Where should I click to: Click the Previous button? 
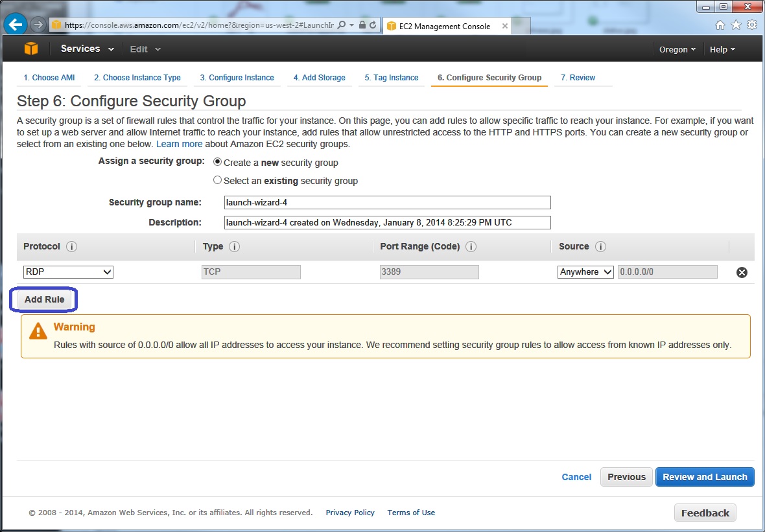pos(626,477)
